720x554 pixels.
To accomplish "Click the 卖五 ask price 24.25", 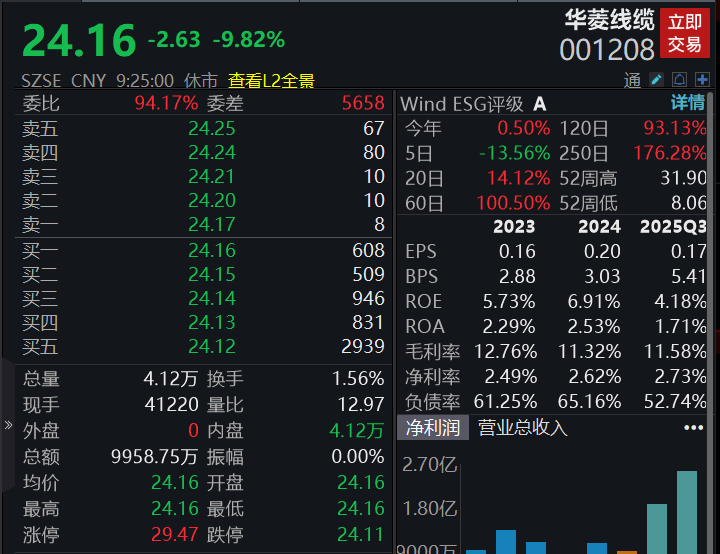I will (x=211, y=128).
